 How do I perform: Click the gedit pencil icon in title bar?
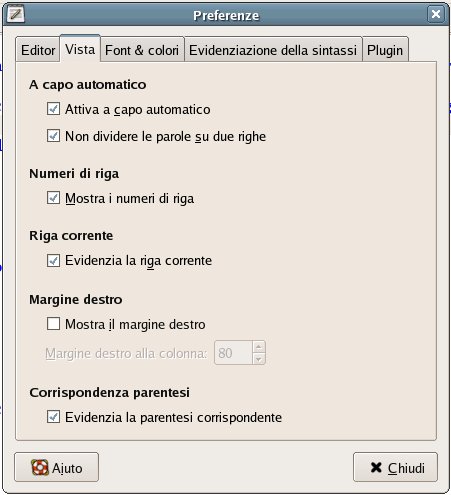click(16, 14)
